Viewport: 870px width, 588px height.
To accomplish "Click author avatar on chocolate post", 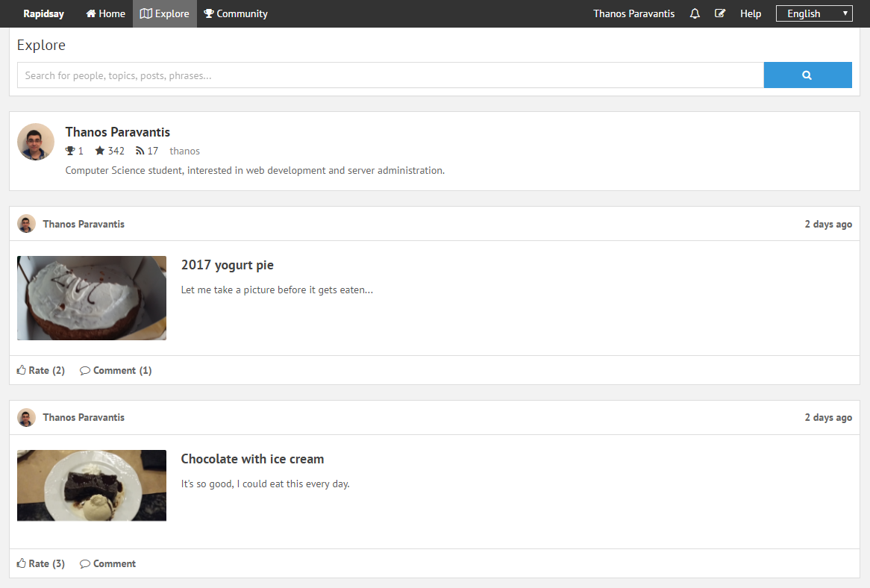I will [x=26, y=417].
